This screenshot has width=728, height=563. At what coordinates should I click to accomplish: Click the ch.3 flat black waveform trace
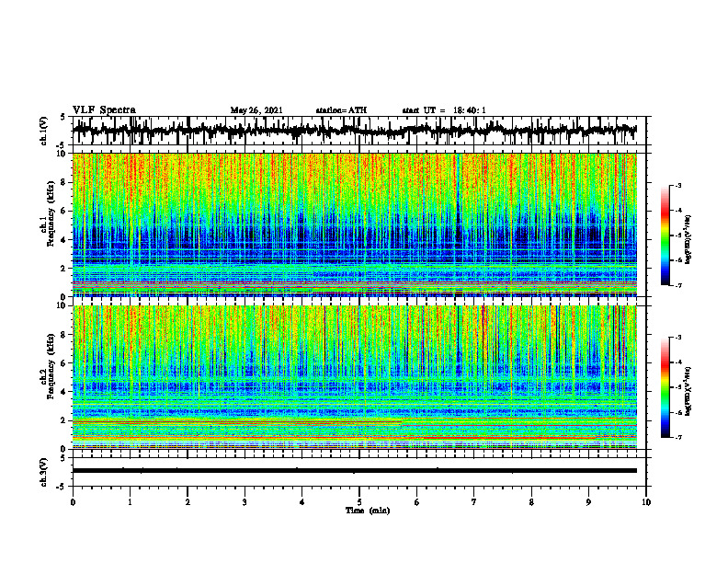tap(354, 471)
